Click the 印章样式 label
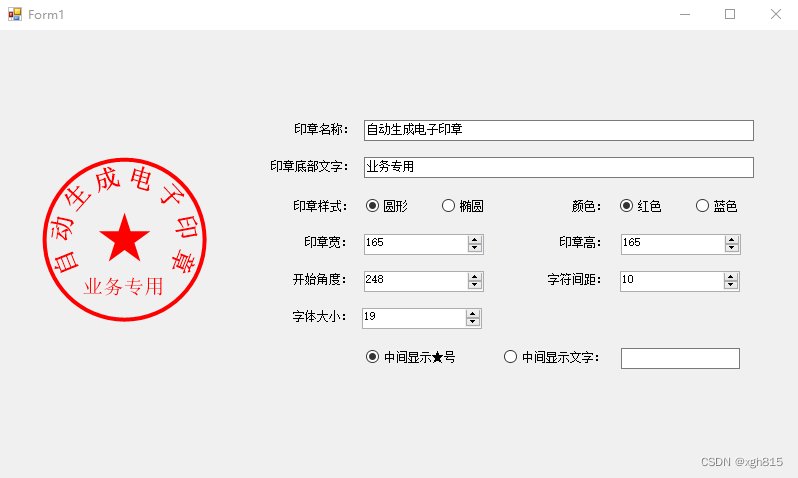The image size is (798, 478). click(320, 206)
